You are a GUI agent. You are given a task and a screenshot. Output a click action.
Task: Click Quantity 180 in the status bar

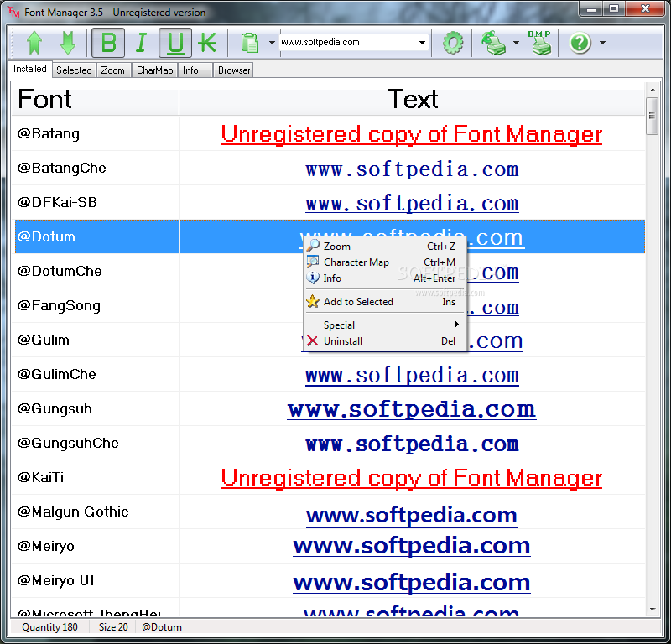click(49, 627)
